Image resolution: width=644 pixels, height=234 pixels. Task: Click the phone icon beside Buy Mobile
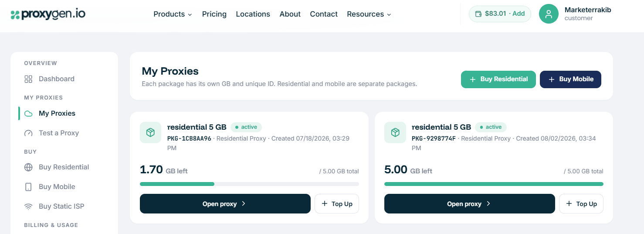coord(28,187)
